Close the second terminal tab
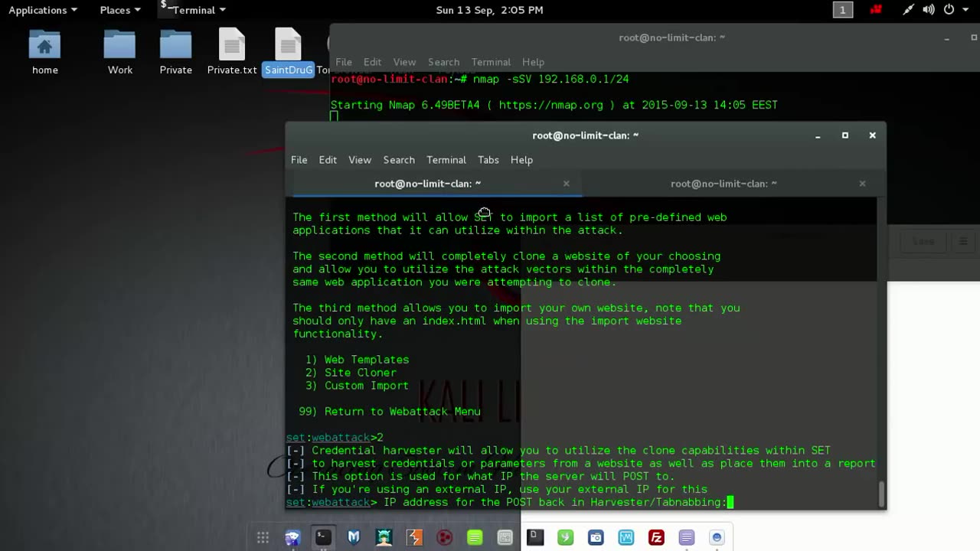The width and height of the screenshot is (980, 551). [x=862, y=184]
